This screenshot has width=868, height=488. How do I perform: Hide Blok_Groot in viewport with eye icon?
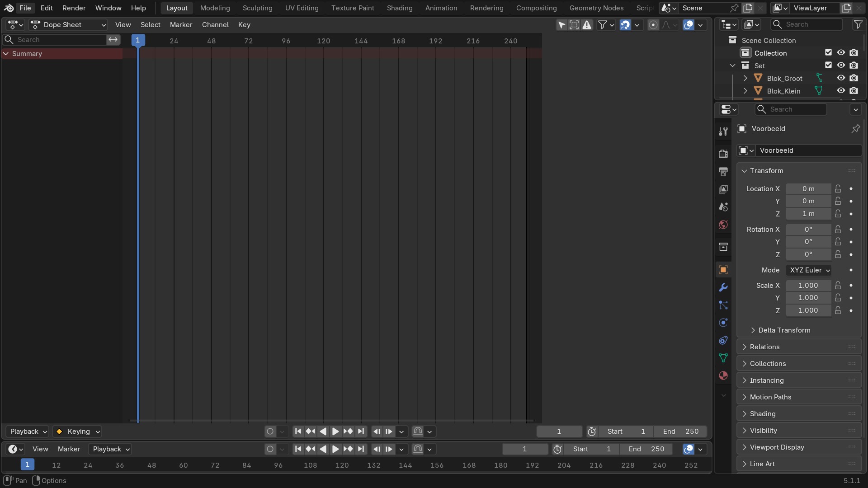[x=841, y=78]
